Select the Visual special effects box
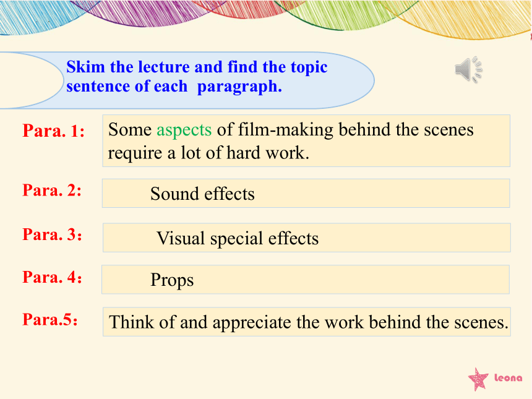The height and width of the screenshot is (399, 532). 307,238
